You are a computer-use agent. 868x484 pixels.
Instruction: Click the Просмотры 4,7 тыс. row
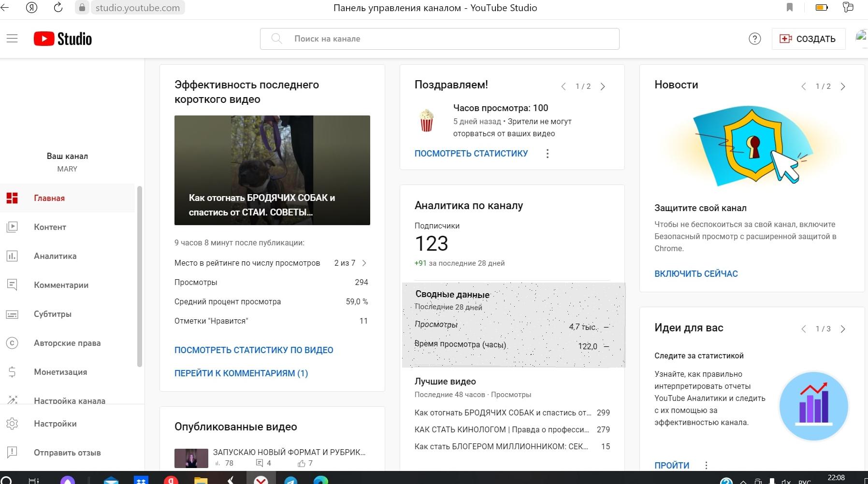point(512,326)
